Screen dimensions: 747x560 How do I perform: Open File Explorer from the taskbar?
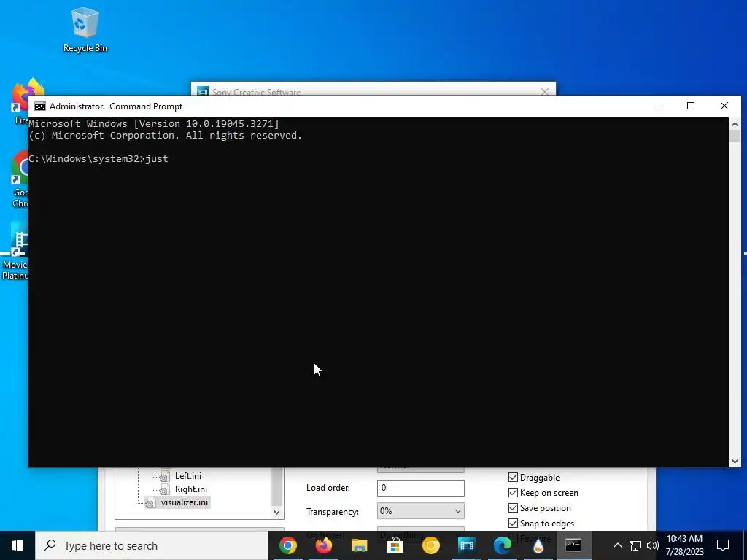pyautogui.click(x=359, y=545)
